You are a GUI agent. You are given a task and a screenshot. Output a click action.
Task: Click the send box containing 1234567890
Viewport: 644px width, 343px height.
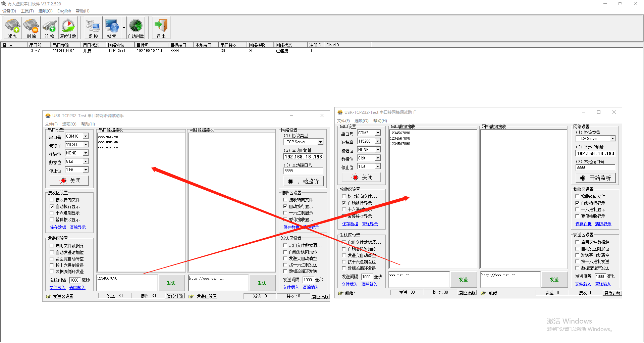pyautogui.click(x=127, y=283)
